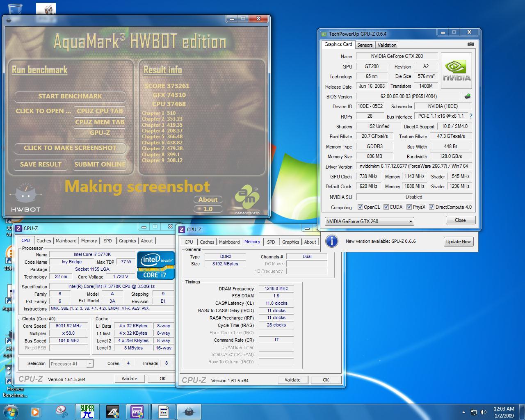Viewport: 525px width, 420px height.
Task: Open the AquaMark cat icon taskbar button
Action: 189,411
